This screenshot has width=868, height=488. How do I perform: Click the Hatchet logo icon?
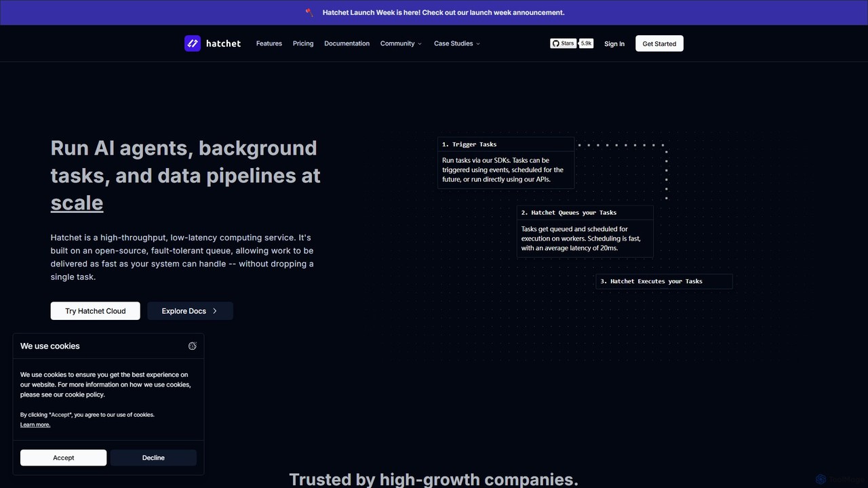click(193, 43)
